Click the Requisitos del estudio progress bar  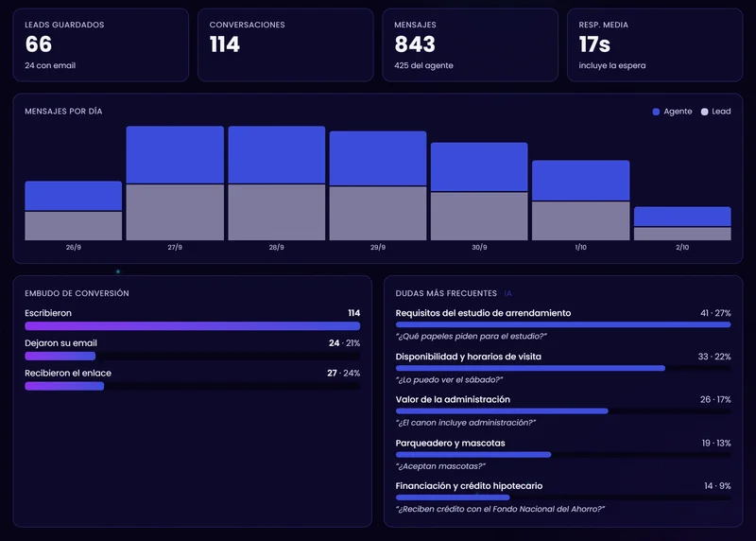point(563,324)
